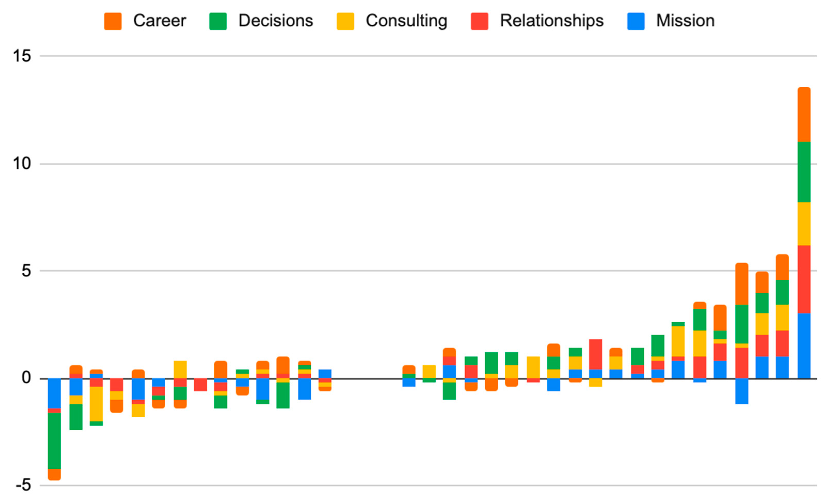Click the green segment of the tallest bar
This screenshot has width=834, height=504.
(x=804, y=172)
